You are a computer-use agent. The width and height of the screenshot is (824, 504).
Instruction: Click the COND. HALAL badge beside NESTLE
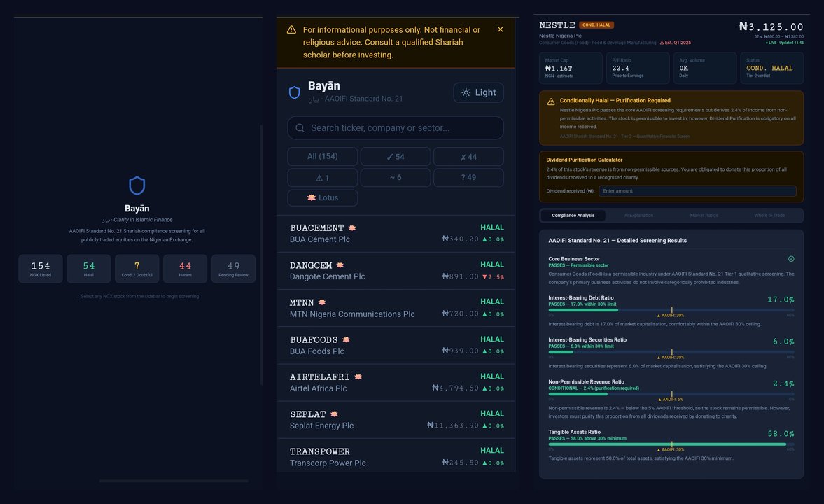596,24
